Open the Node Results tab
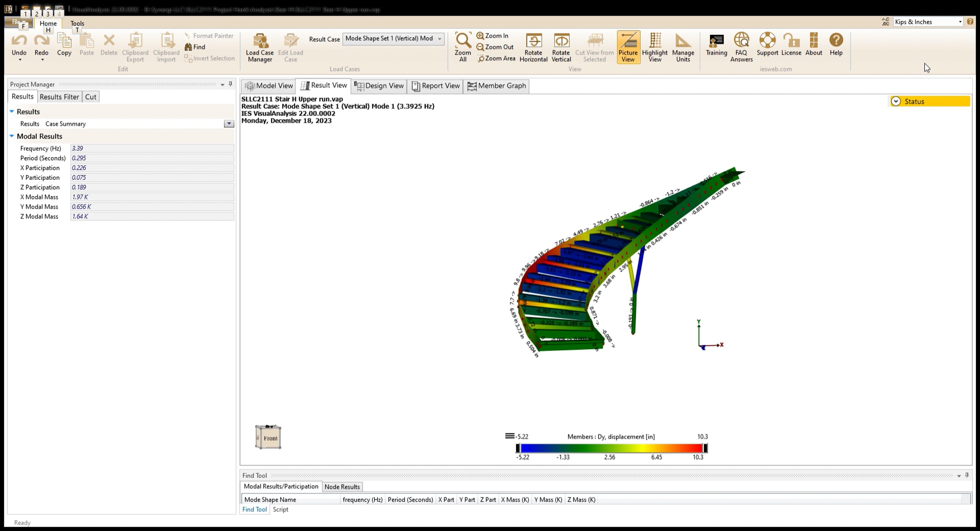 coord(342,487)
